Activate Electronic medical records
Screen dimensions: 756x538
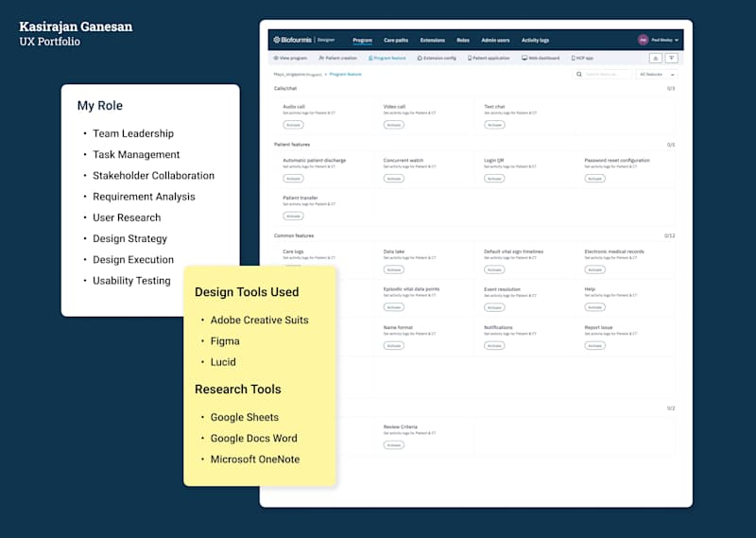[595, 269]
